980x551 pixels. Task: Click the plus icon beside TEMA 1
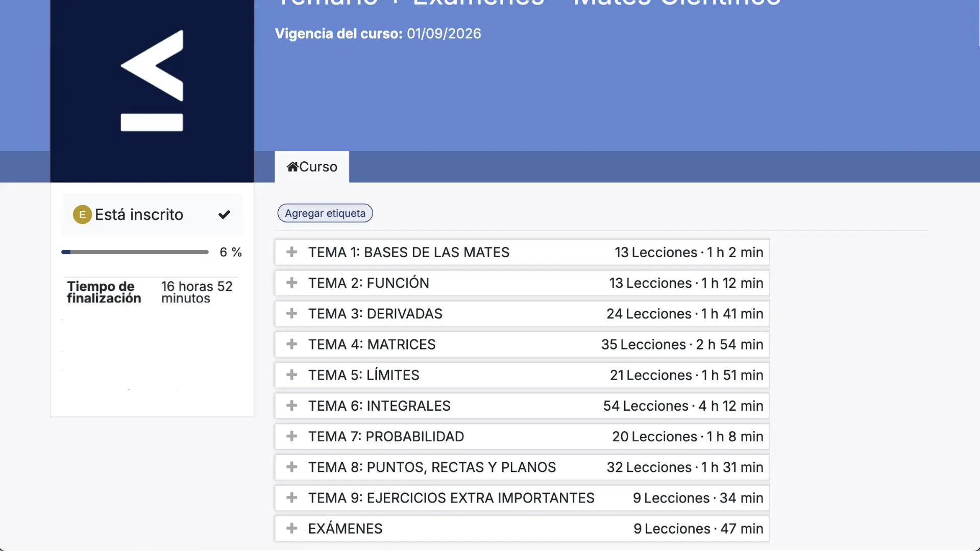coord(291,252)
